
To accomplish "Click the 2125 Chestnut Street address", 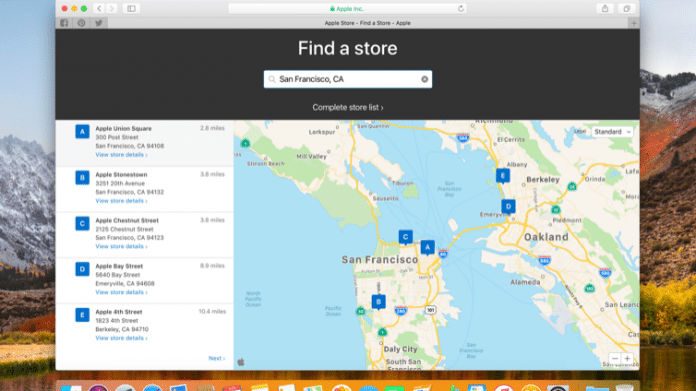I will [124, 229].
